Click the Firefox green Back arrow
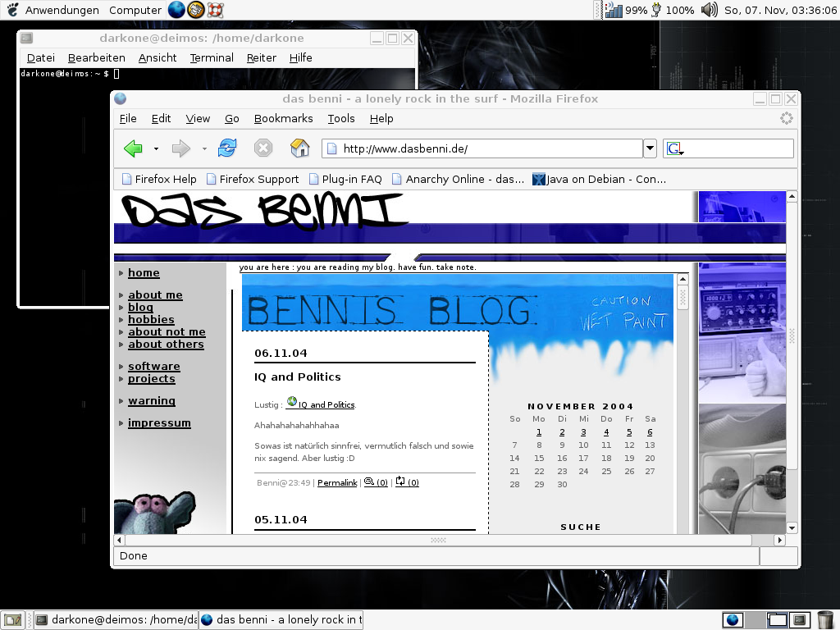This screenshot has height=630, width=840. tap(133, 148)
